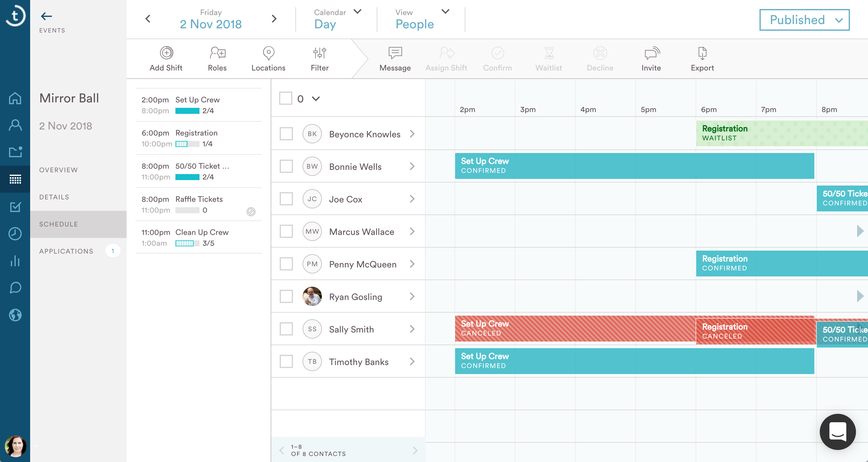The height and width of the screenshot is (462, 868).
Task: Go back to Events
Action: click(x=46, y=16)
